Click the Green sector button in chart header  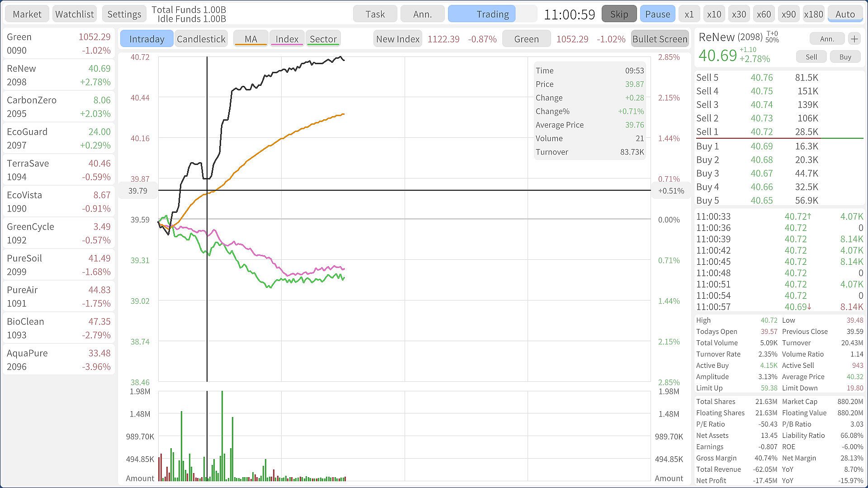pyautogui.click(x=526, y=39)
